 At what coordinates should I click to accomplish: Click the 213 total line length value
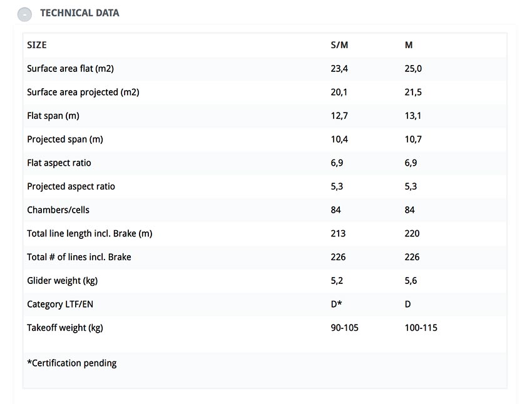point(338,233)
